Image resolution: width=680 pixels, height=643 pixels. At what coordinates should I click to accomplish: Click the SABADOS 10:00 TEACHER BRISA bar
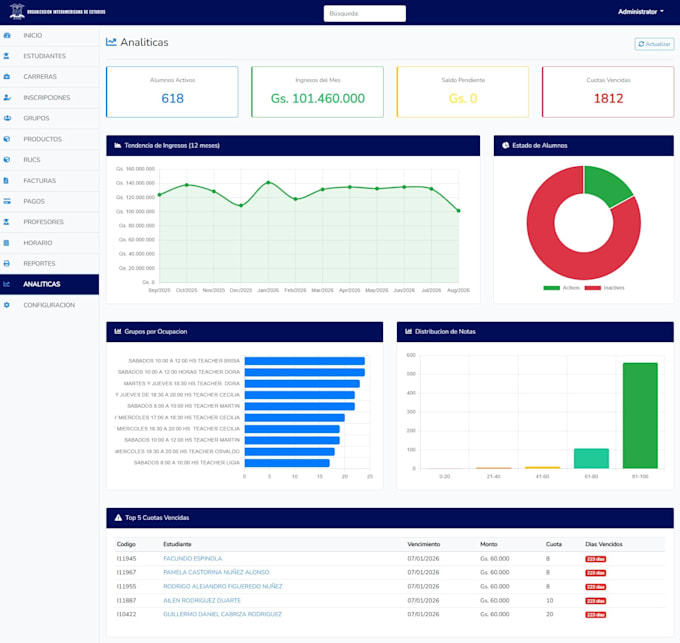tap(304, 361)
